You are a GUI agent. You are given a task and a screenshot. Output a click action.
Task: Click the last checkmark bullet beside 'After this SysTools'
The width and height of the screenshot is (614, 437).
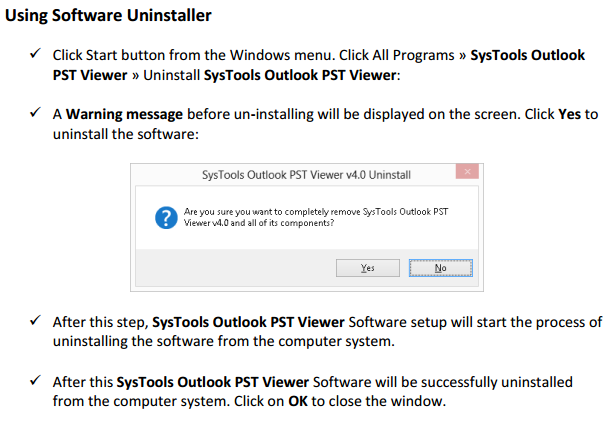(x=35, y=380)
